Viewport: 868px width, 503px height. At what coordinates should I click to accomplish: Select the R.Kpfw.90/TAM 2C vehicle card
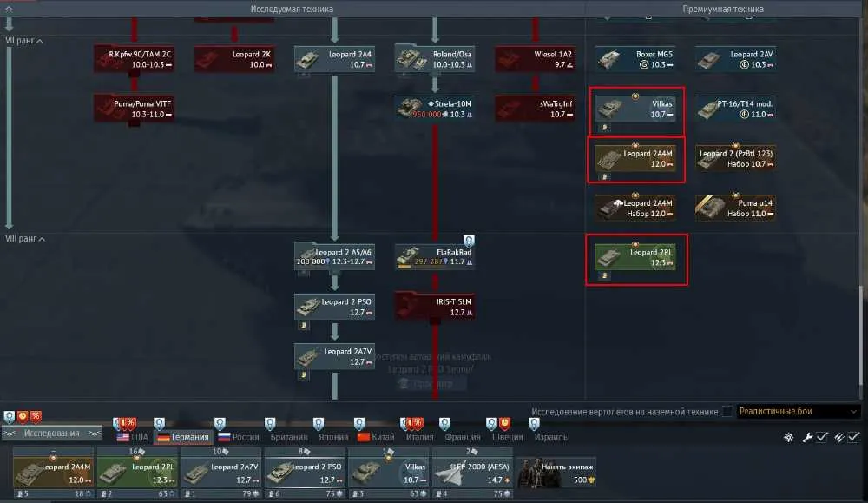click(x=134, y=59)
